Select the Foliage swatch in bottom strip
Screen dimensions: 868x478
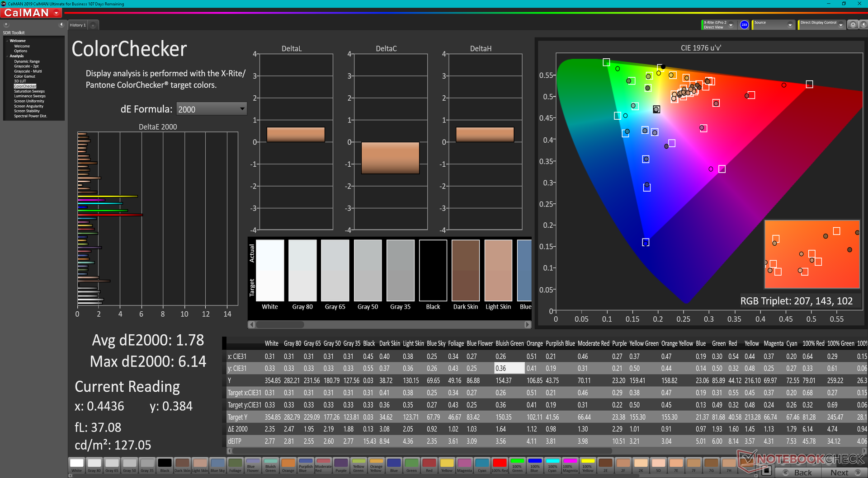[235, 465]
